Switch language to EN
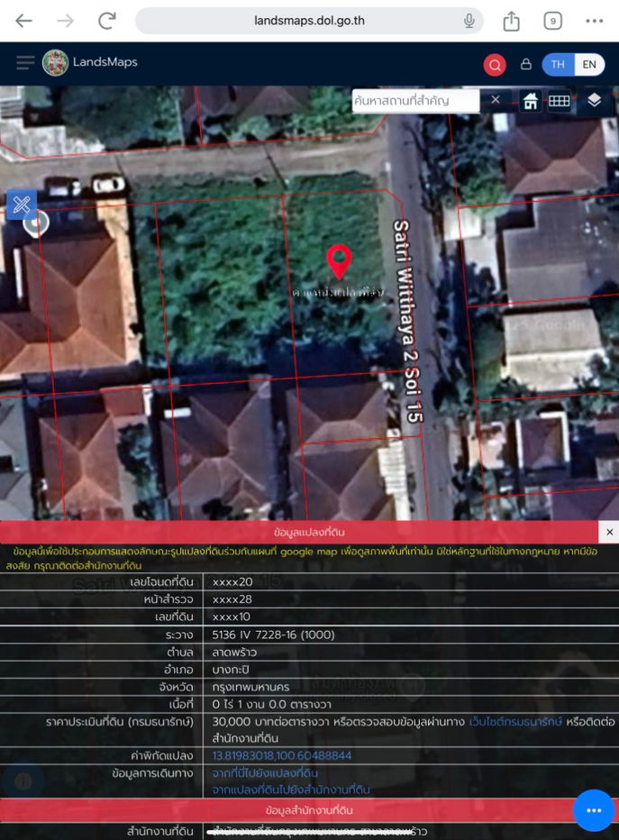Screen dimensions: 619x840 [x=588, y=64]
